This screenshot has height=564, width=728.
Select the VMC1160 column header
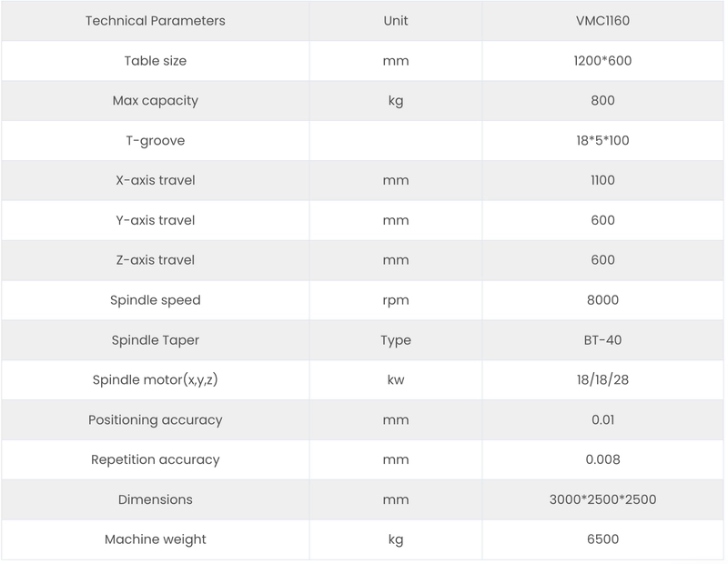602,21
